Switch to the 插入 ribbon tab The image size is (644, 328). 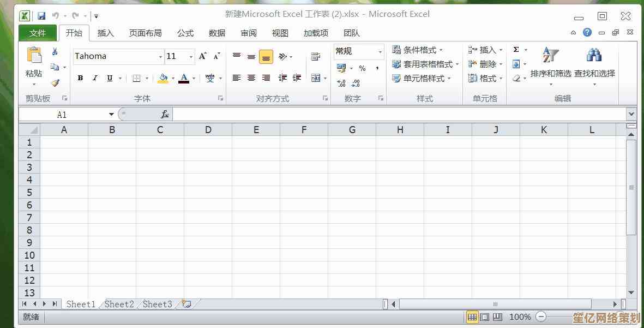tap(105, 33)
